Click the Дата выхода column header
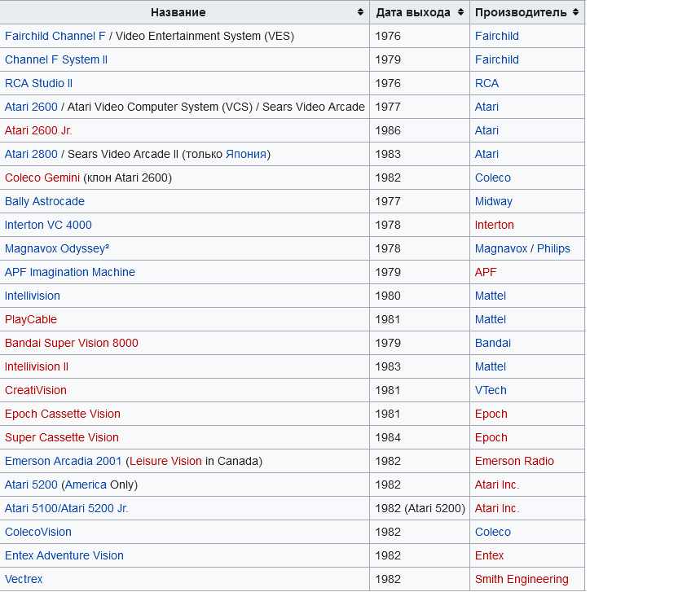 [420, 12]
